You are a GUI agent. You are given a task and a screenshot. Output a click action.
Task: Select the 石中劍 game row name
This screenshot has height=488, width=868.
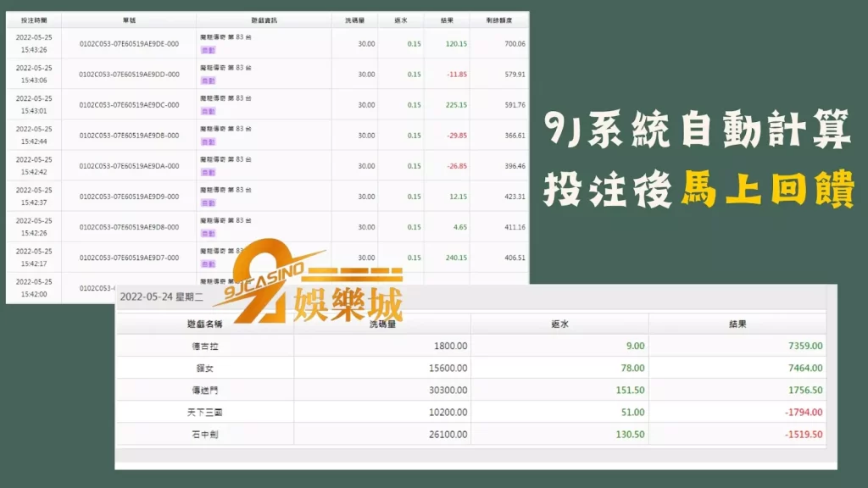click(205, 435)
